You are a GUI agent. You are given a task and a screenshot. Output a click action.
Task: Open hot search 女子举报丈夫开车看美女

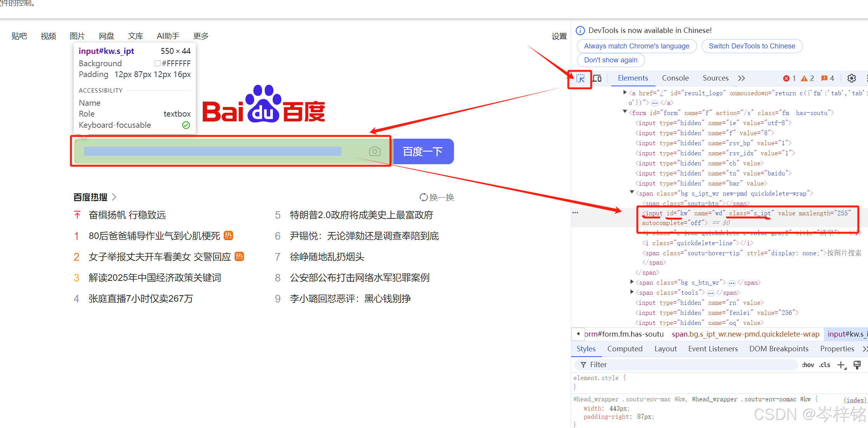pyautogui.click(x=160, y=257)
